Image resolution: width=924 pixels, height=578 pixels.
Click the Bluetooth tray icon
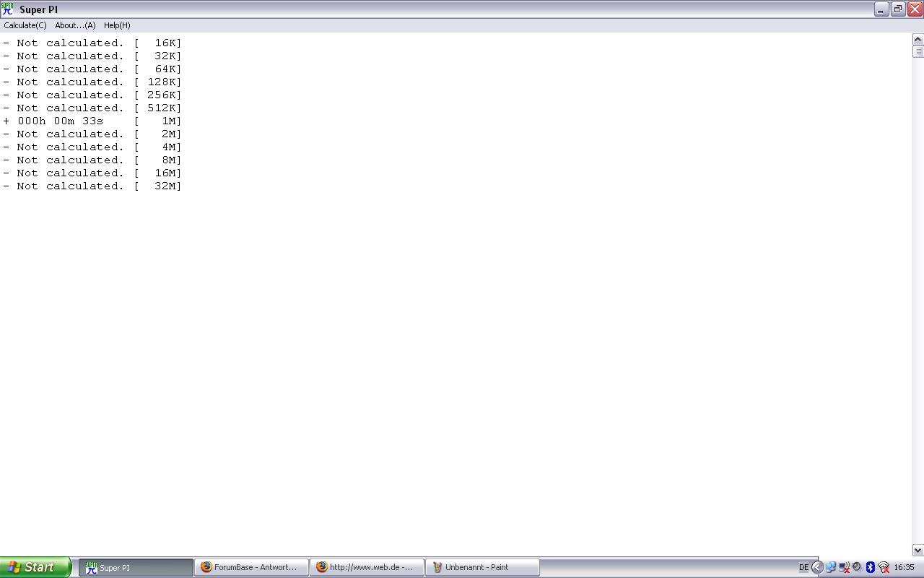point(871,567)
